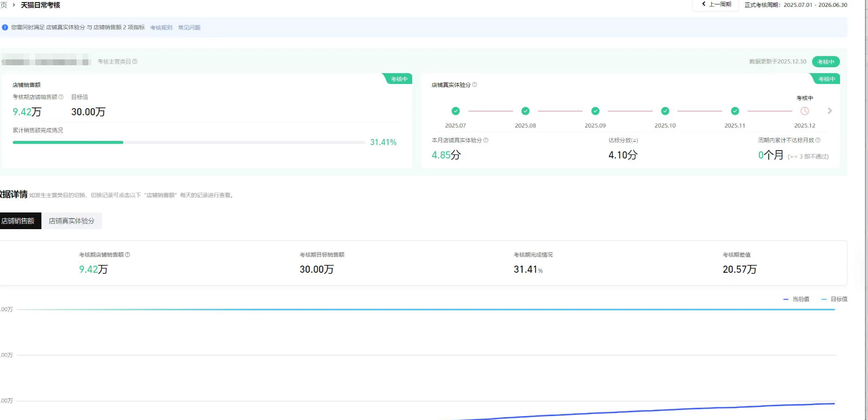Select the 店铺销售额 tab
This screenshot has width=868, height=420.
19,221
